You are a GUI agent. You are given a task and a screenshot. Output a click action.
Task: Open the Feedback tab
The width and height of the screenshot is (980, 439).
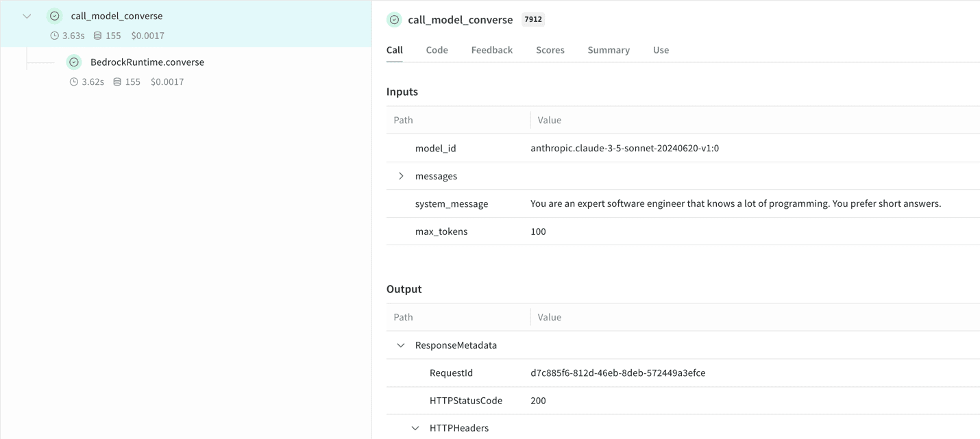coord(491,50)
